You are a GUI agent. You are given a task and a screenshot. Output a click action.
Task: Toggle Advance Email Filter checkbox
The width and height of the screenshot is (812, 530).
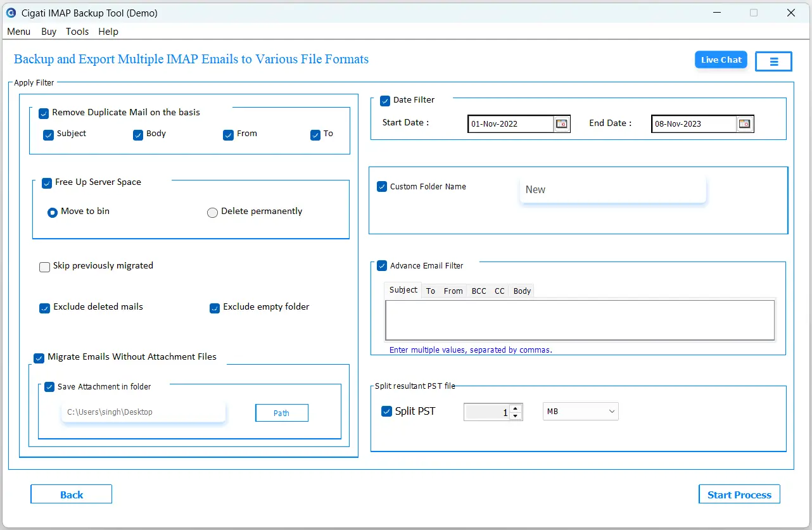(382, 266)
